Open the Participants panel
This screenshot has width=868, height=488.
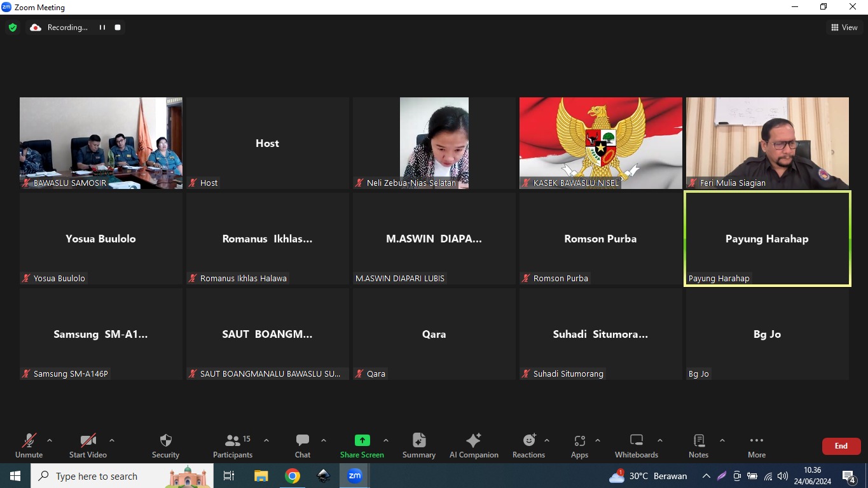coord(233,445)
